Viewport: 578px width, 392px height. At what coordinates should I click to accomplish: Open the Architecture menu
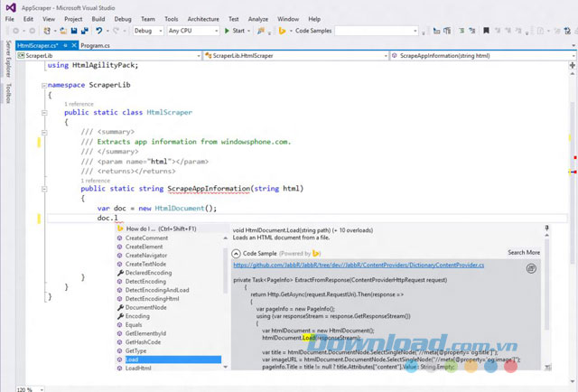pyautogui.click(x=203, y=17)
